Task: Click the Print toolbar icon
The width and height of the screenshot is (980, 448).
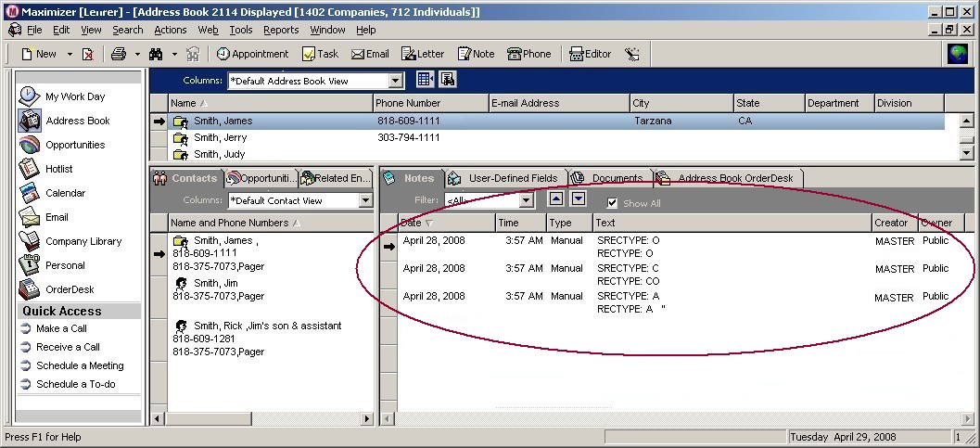Action: click(x=119, y=55)
